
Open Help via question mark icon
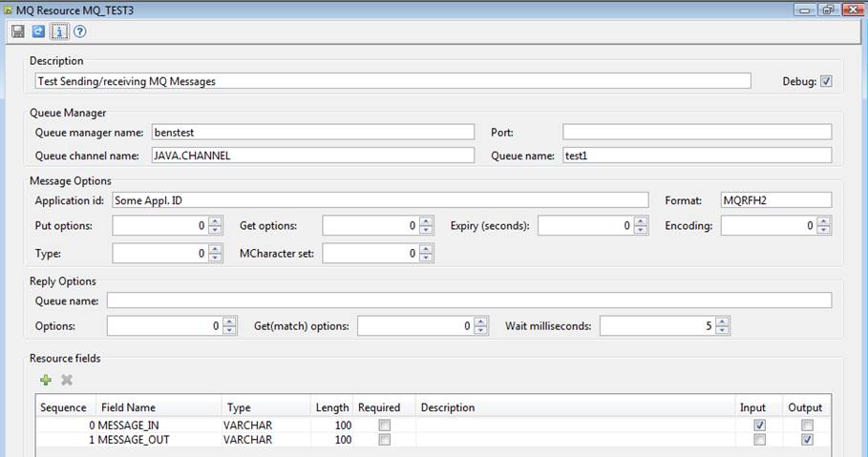80,31
